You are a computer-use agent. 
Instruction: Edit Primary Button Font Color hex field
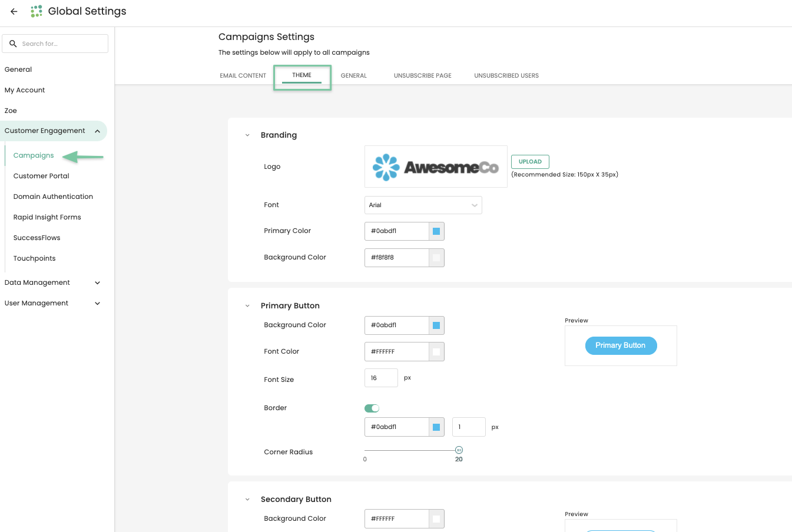[x=396, y=352]
